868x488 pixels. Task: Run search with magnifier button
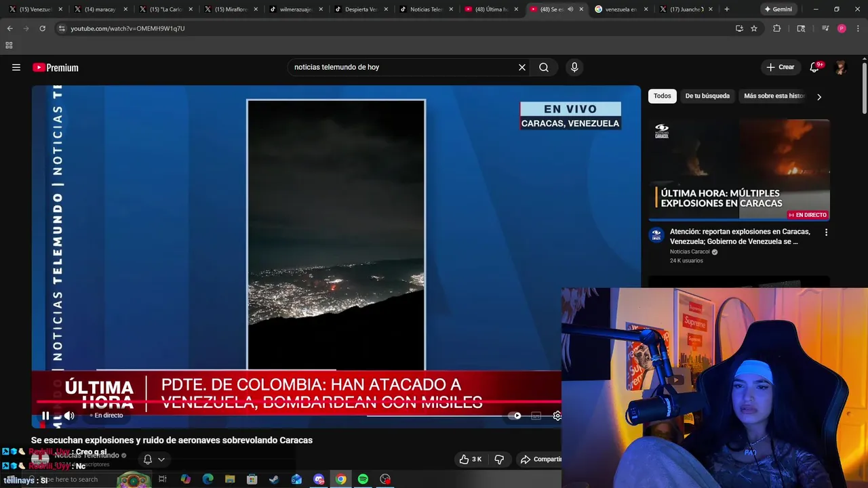click(544, 67)
